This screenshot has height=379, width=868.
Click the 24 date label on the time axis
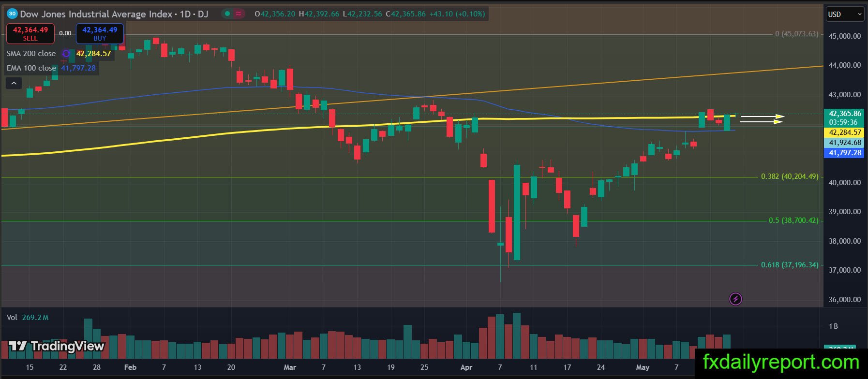(600, 367)
